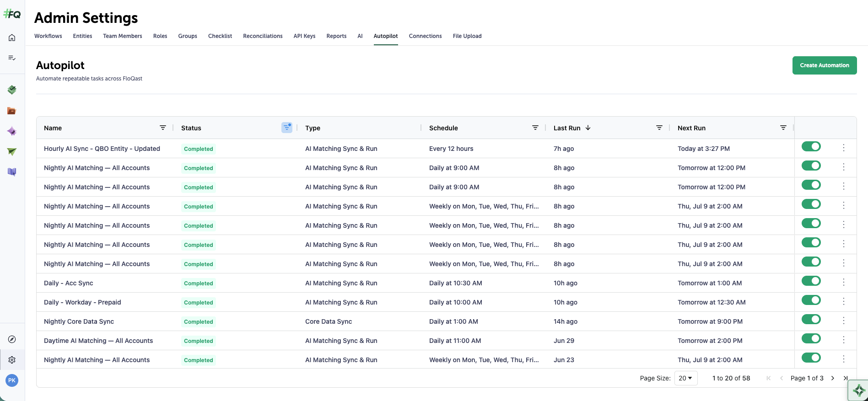The height and width of the screenshot is (401, 868).
Task: Click the Every 12 hours schedule cell
Action: pos(451,149)
